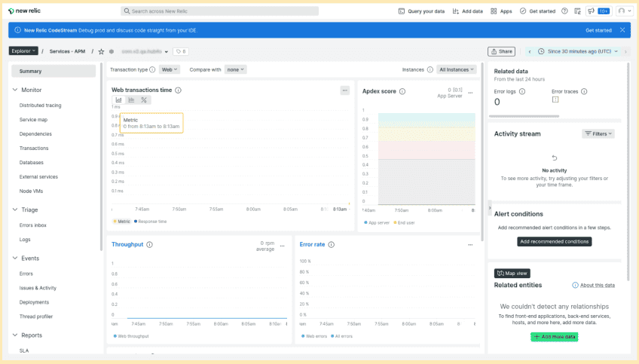Open the help question mark icon
Screen dimensions: 639x364
pos(564,11)
